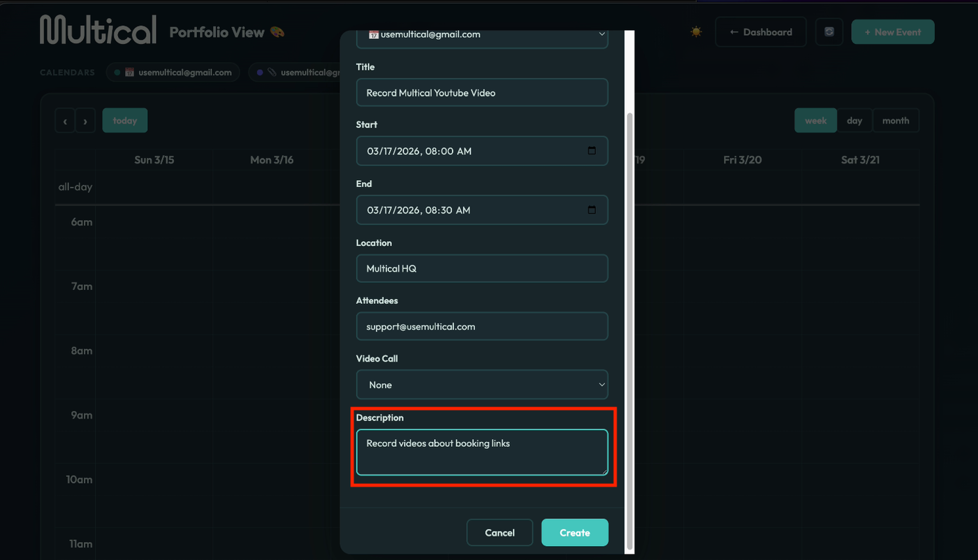Click the Attendees field label
Screen dimensions: 978x560
377,301
